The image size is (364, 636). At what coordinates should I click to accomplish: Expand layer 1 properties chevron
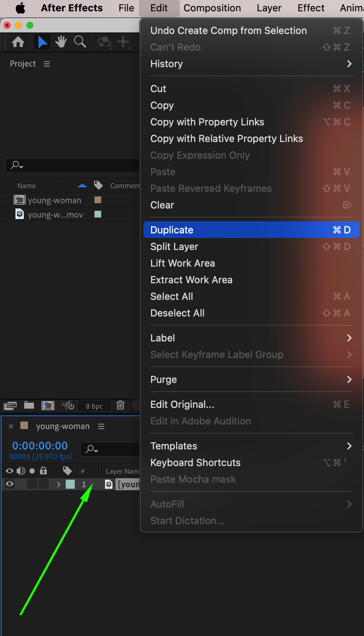click(59, 484)
